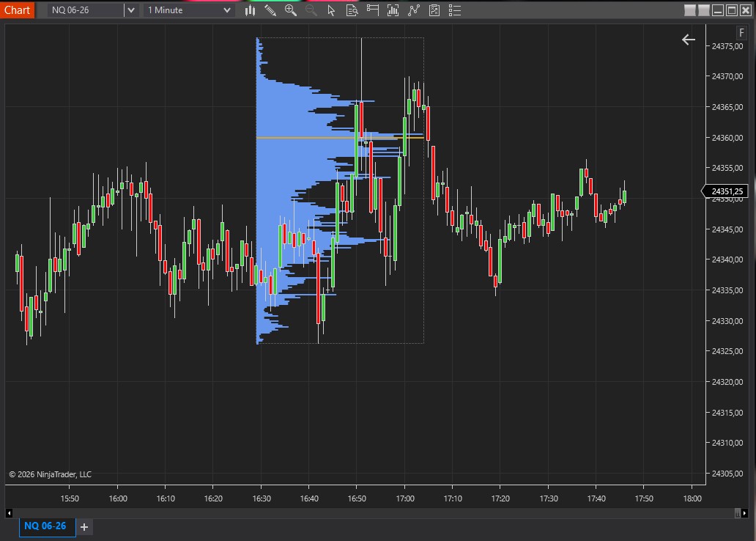Select the NQ 06-26 chart tab

pos(45,526)
